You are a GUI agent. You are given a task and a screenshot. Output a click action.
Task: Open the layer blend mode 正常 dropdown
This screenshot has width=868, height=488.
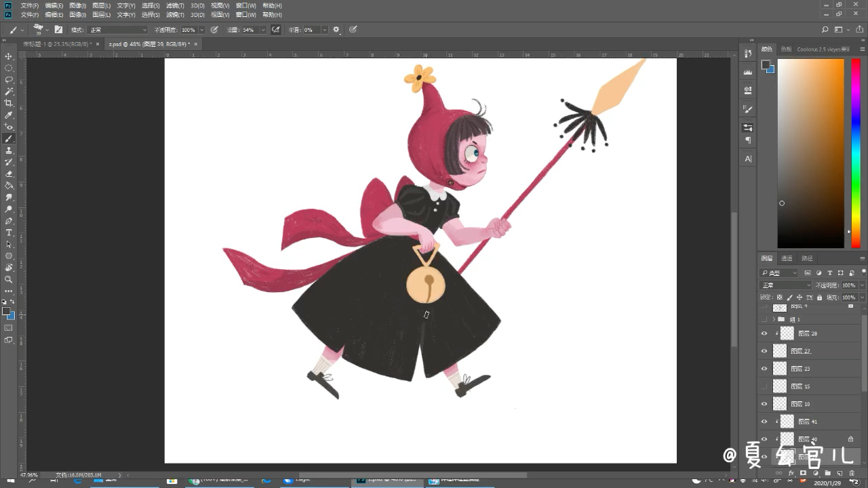point(786,285)
